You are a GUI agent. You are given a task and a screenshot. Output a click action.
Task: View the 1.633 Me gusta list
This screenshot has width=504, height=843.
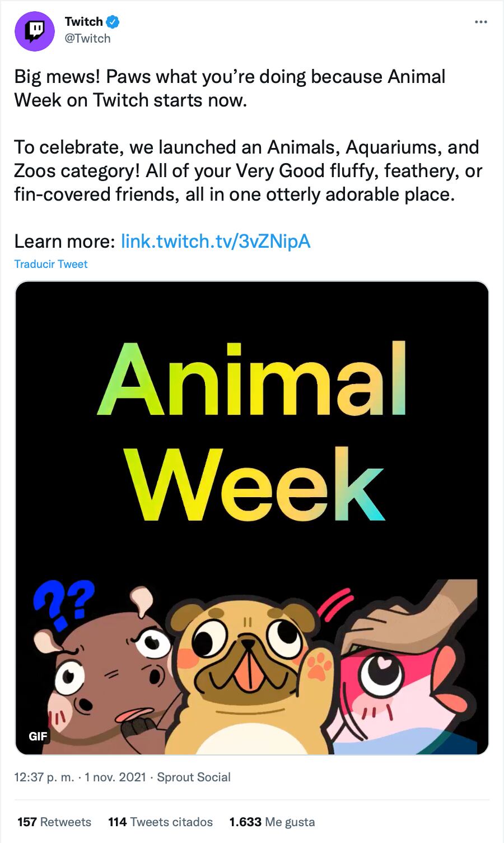click(x=272, y=822)
